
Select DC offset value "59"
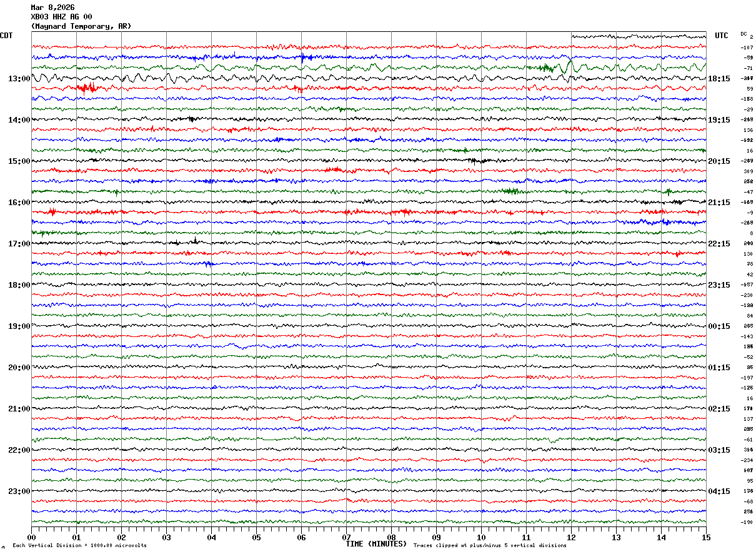(750, 89)
